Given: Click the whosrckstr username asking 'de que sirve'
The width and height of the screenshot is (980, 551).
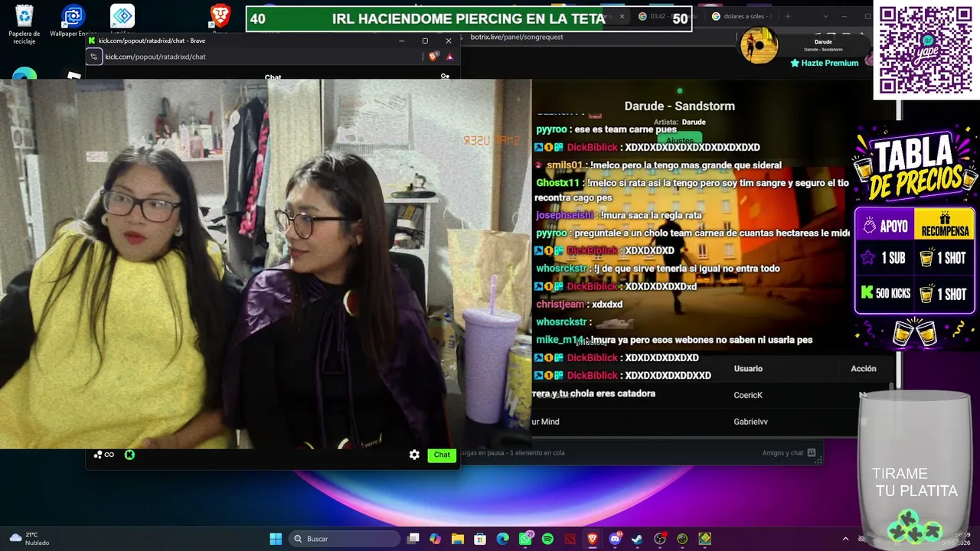Looking at the screenshot, I should point(561,269).
